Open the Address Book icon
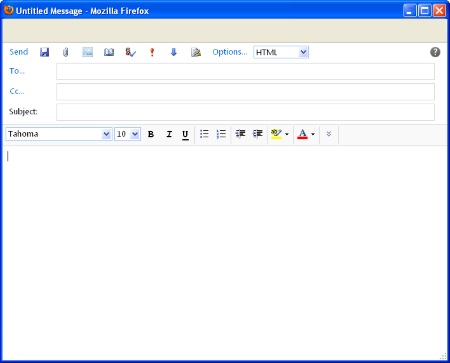 (109, 52)
